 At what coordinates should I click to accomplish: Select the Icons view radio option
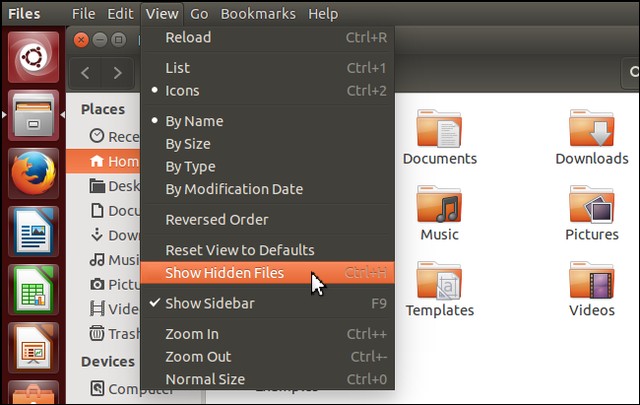(182, 91)
